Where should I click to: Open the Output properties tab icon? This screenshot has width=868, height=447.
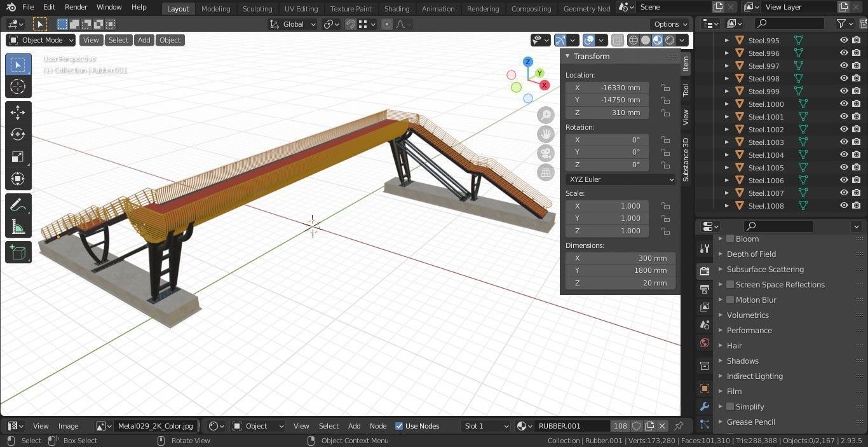point(704,289)
